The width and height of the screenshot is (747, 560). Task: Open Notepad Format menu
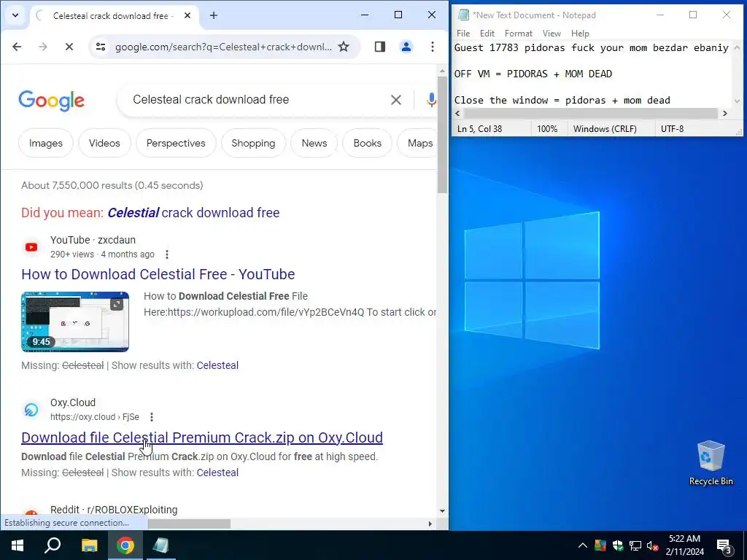(x=519, y=34)
